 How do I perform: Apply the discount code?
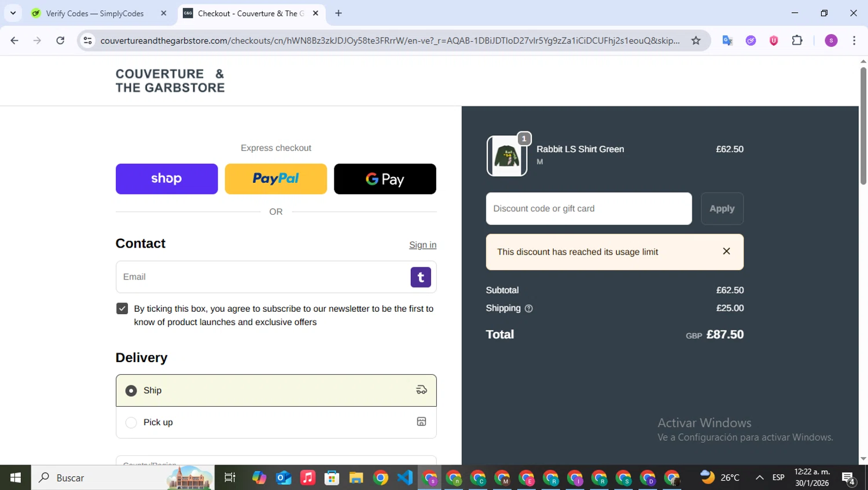point(722,209)
